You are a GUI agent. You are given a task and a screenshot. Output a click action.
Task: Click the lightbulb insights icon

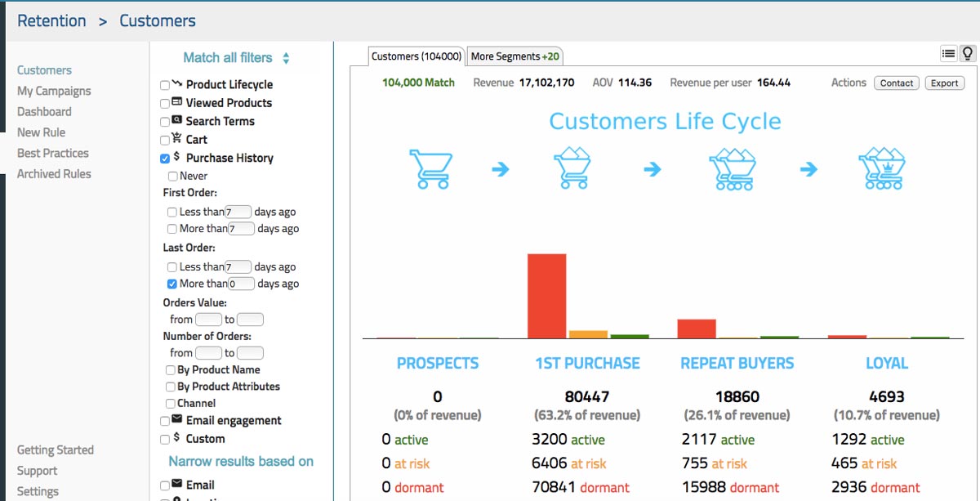tap(968, 54)
